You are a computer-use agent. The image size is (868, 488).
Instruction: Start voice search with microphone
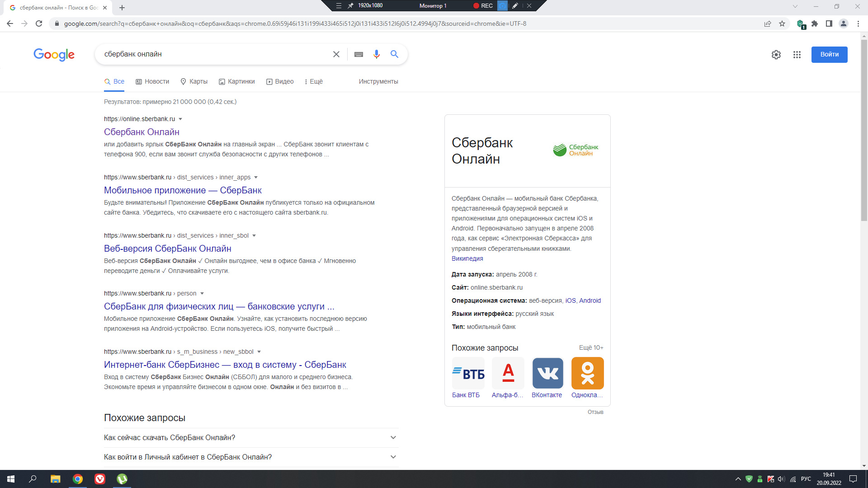point(376,54)
